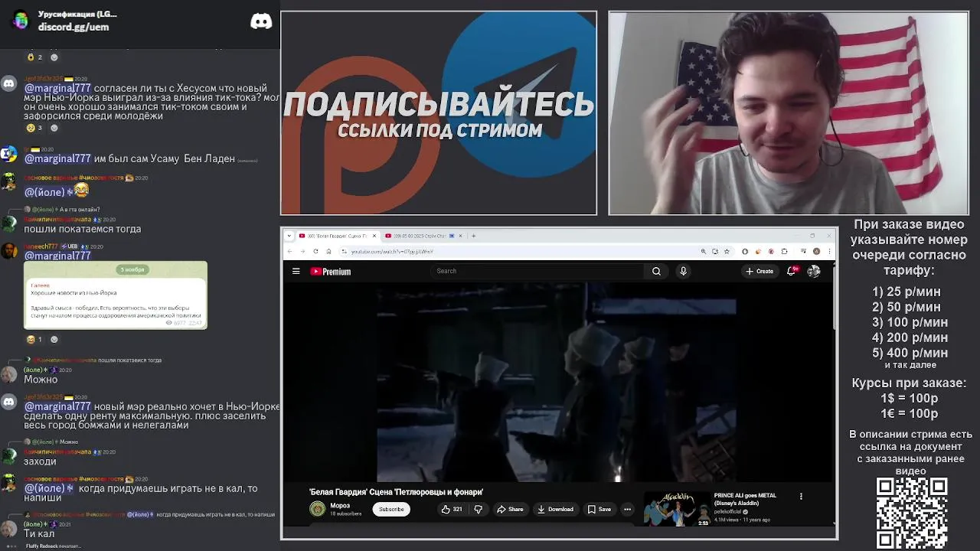This screenshot has width=980, height=551.
Task: Click the chat message 'Ти кал'
Action: click(x=39, y=533)
